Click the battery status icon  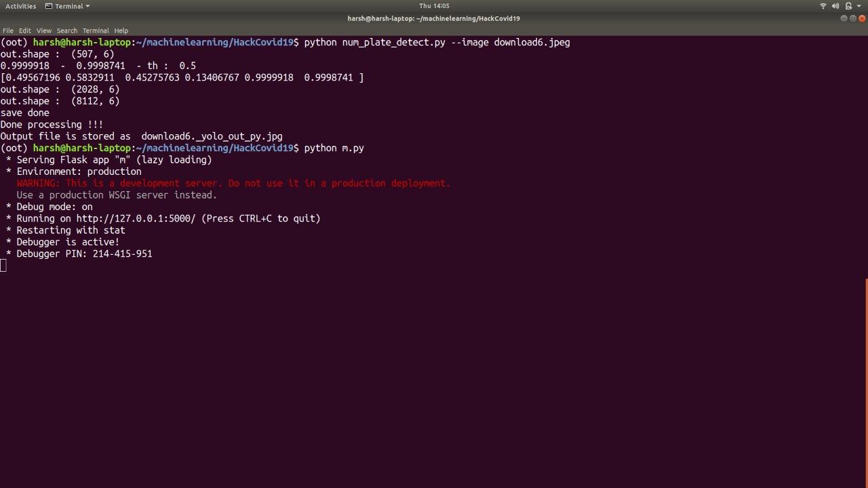coord(848,6)
